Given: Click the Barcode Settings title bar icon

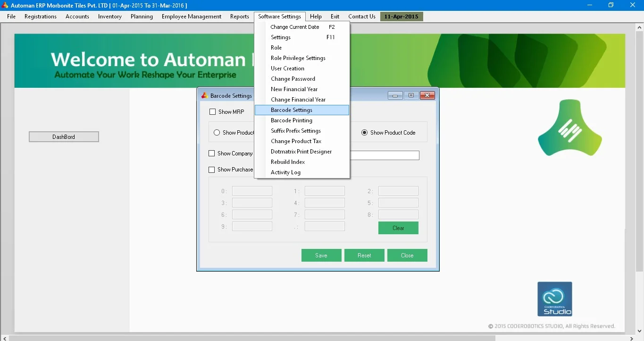Looking at the screenshot, I should tap(204, 95).
